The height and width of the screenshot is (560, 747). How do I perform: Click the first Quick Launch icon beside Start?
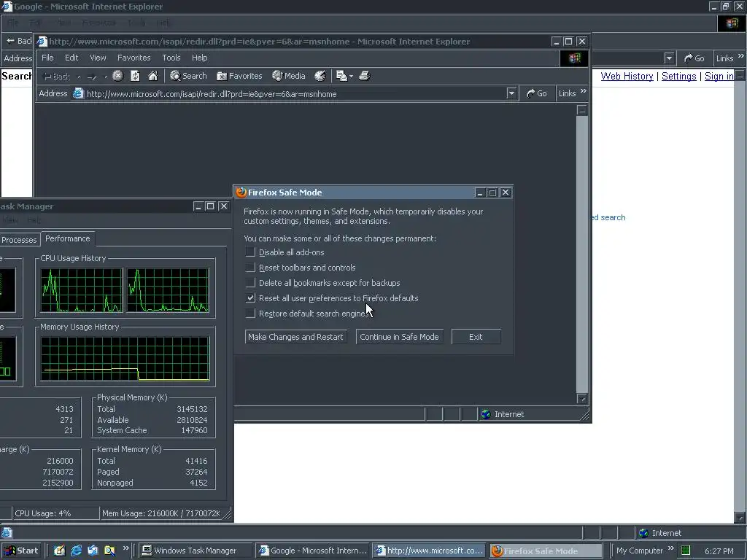coord(59,551)
